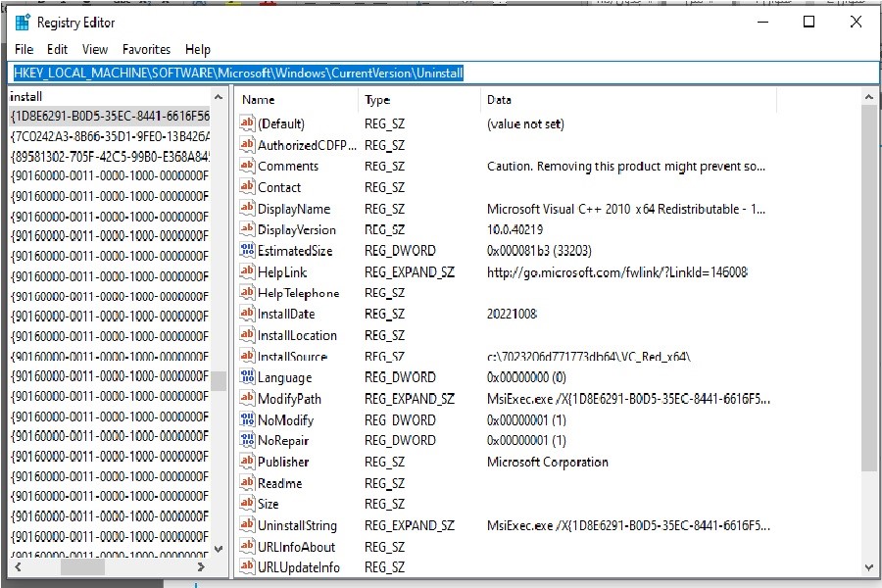Open the View menu

pos(95,49)
